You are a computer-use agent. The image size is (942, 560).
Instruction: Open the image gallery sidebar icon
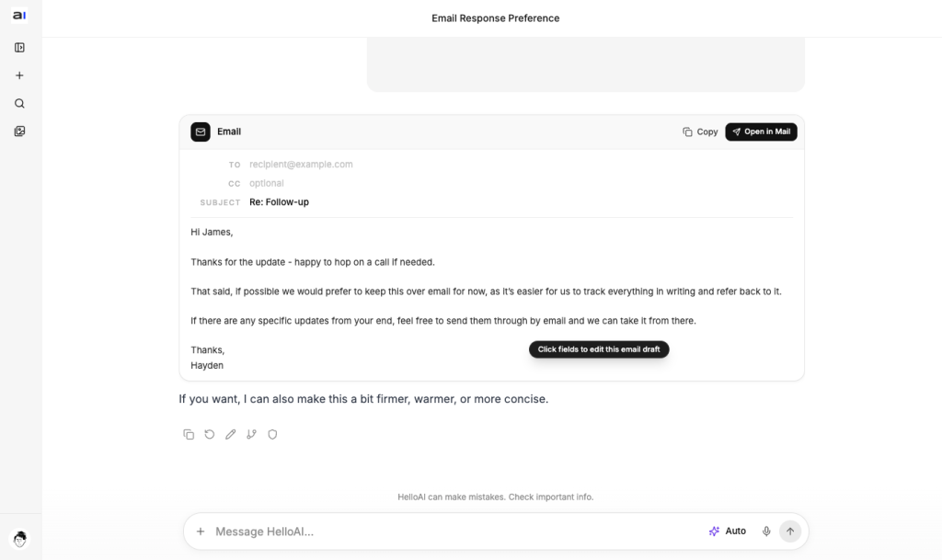click(19, 131)
